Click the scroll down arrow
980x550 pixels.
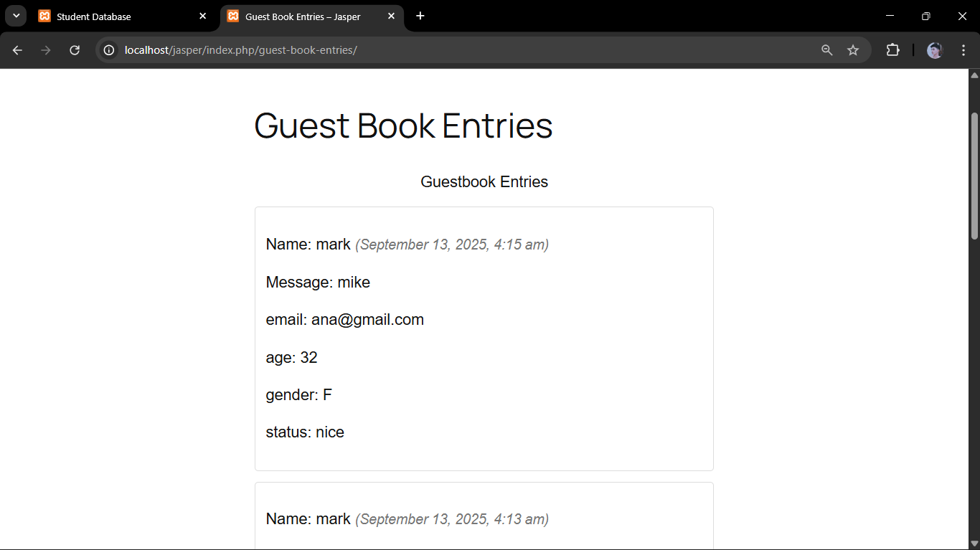click(974, 544)
